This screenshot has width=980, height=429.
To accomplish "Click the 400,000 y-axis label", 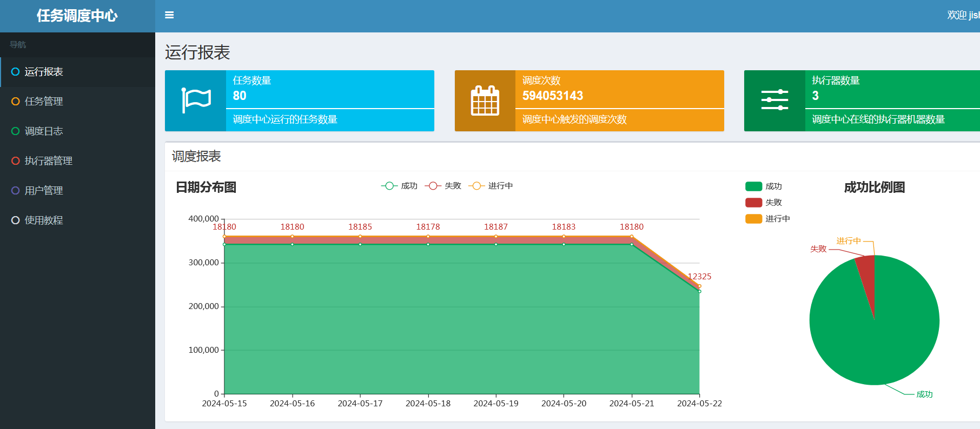I will coord(203,219).
